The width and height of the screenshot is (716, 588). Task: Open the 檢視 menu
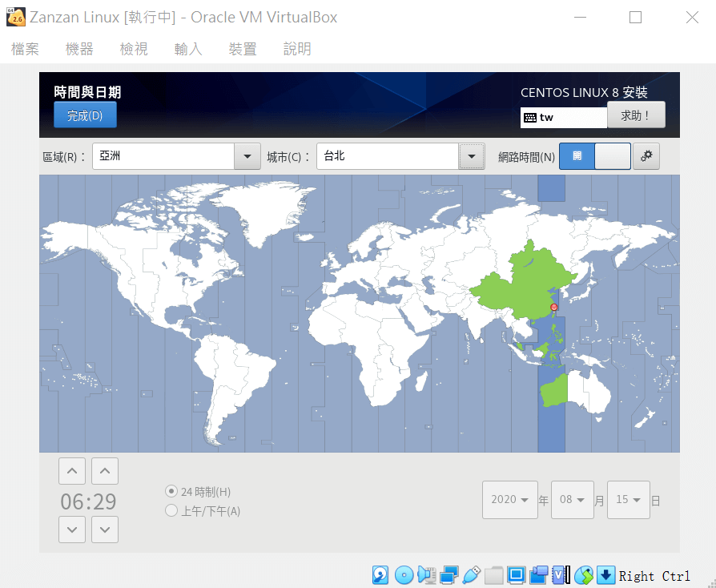[134, 49]
